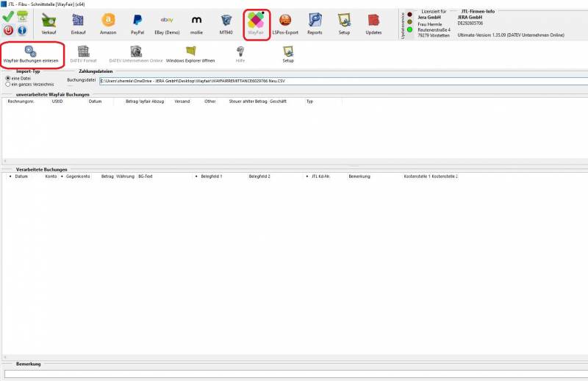Switch to the WayFair module
The width and height of the screenshot is (588, 381).
pyautogui.click(x=256, y=24)
